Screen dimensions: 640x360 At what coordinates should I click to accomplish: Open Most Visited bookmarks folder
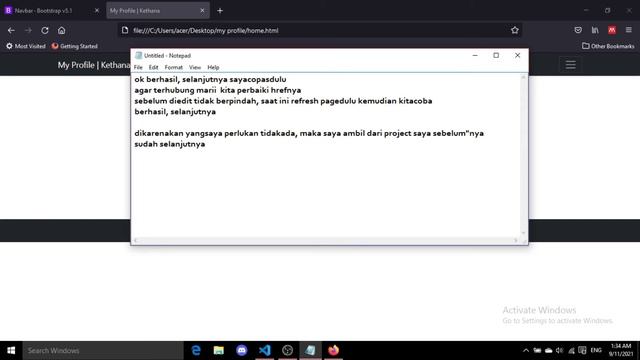(26, 46)
